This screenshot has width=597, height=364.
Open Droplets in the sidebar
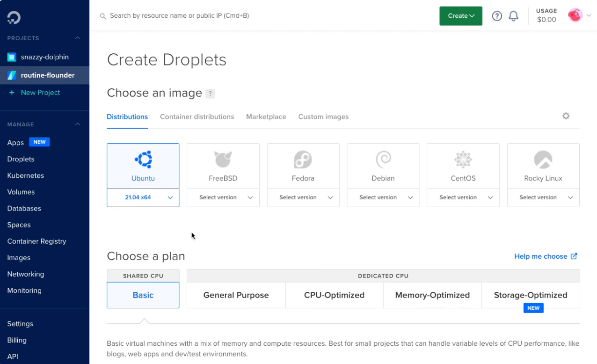pyautogui.click(x=21, y=159)
